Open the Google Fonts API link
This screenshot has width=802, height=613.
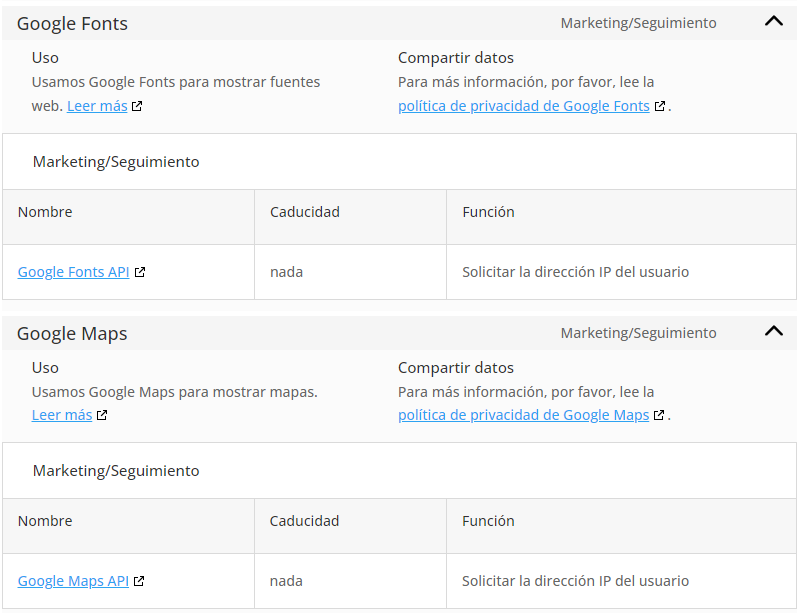coord(74,272)
